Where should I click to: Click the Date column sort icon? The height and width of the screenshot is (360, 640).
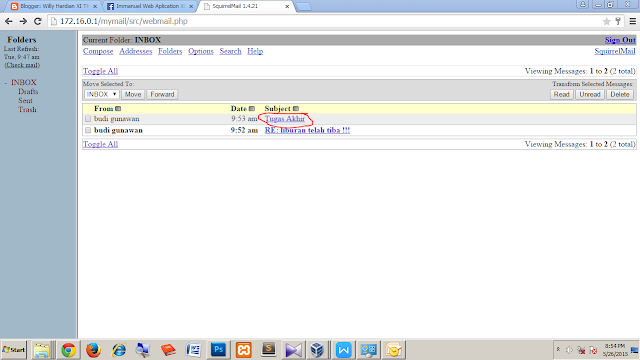coord(252,109)
